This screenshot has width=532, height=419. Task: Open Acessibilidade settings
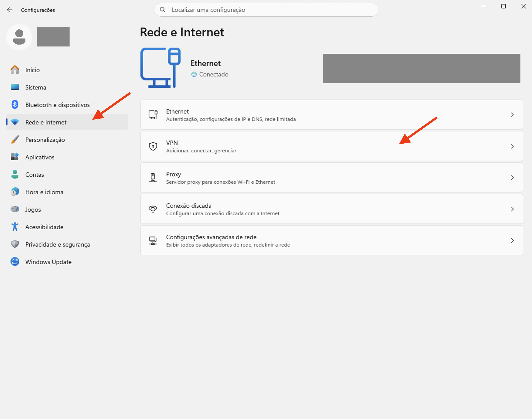(x=67, y=227)
